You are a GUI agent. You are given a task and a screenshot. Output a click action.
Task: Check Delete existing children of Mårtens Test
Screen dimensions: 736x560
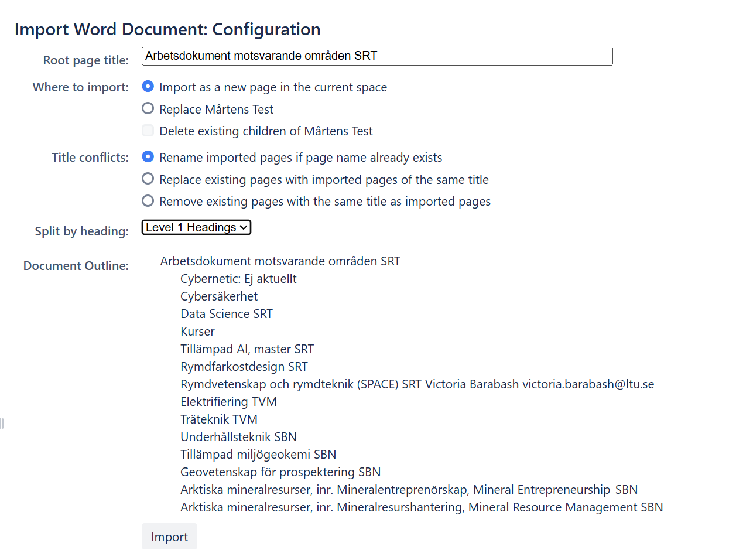(x=148, y=130)
